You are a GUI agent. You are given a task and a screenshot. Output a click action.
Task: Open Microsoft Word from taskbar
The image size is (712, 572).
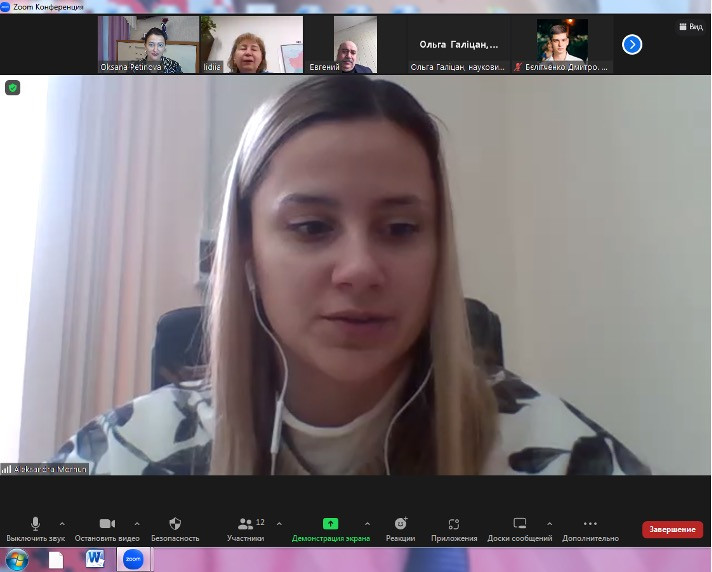pos(95,559)
